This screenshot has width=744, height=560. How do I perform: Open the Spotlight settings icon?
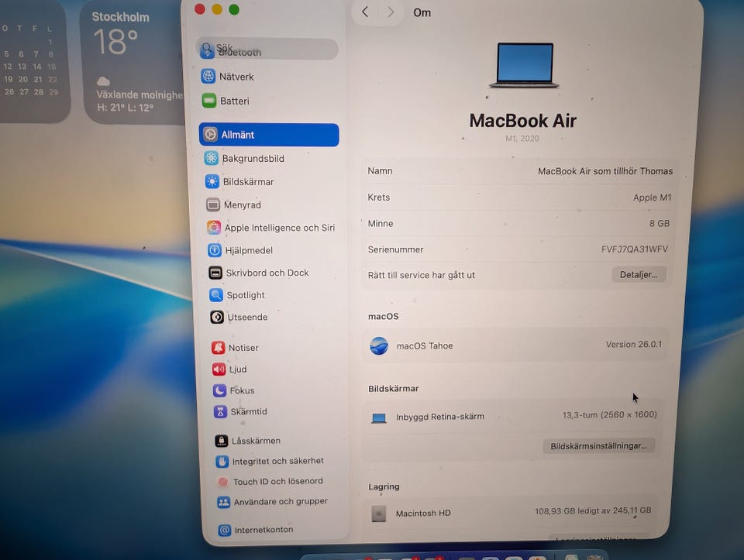pyautogui.click(x=216, y=295)
